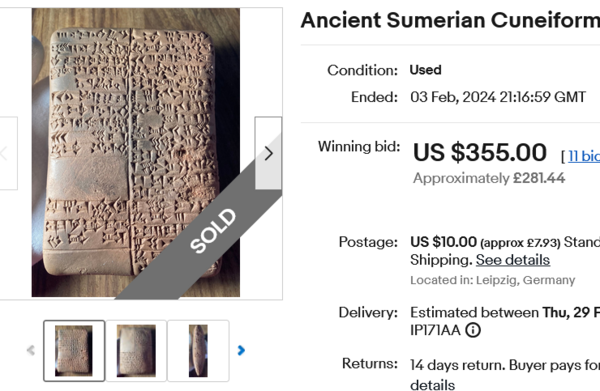The width and height of the screenshot is (600, 391).
Task: Click the SOLD banner on the image
Action: pos(213,231)
